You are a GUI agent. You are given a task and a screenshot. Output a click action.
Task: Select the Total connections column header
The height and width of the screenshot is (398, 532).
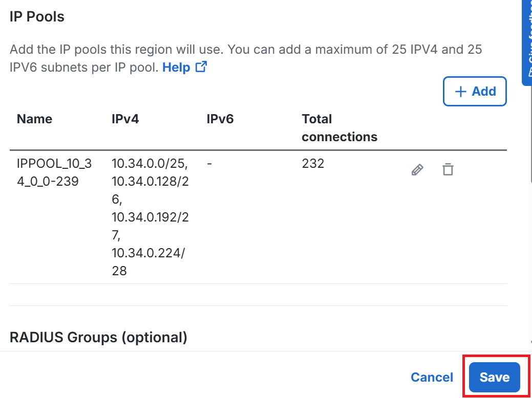[339, 128]
